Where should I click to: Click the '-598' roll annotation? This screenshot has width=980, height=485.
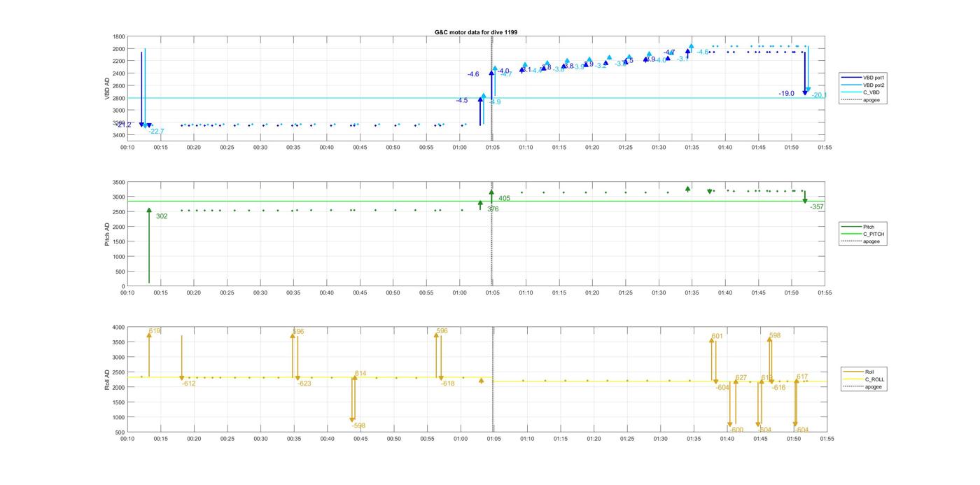coord(358,426)
